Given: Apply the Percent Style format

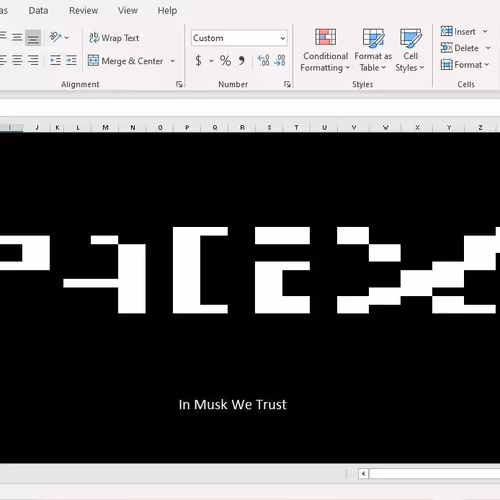Looking at the screenshot, I should (225, 61).
